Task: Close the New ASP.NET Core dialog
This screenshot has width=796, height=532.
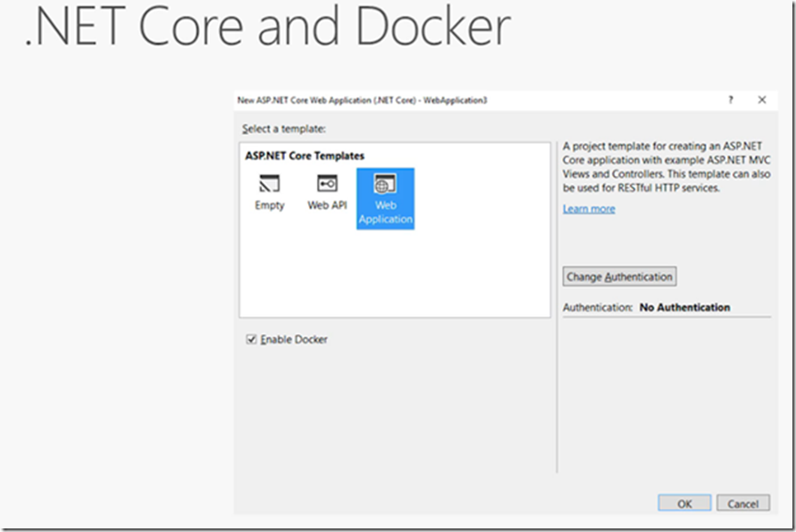Action: [x=762, y=100]
